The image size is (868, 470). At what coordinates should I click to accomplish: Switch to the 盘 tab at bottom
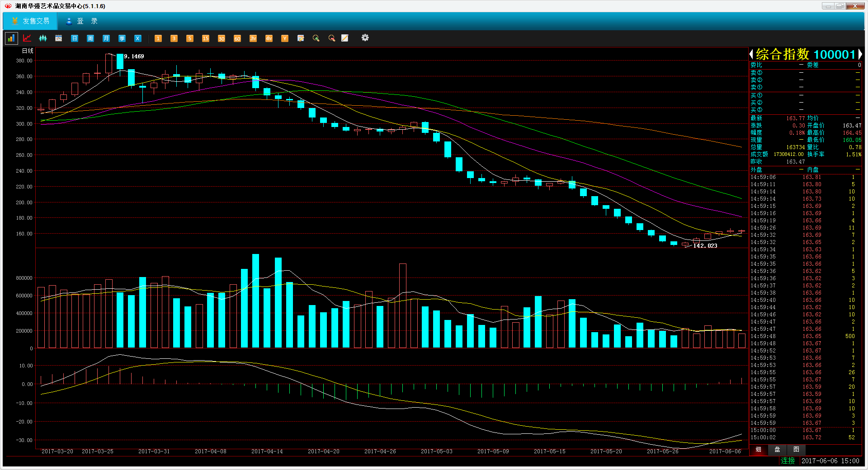point(777,450)
